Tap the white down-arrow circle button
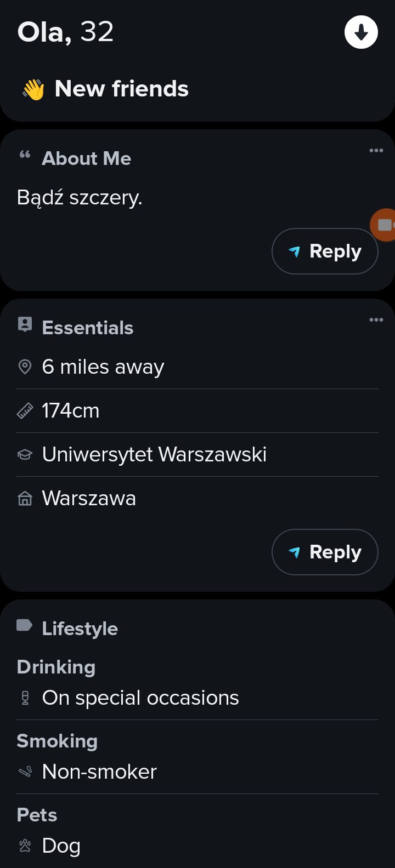The image size is (395, 868). tap(361, 32)
